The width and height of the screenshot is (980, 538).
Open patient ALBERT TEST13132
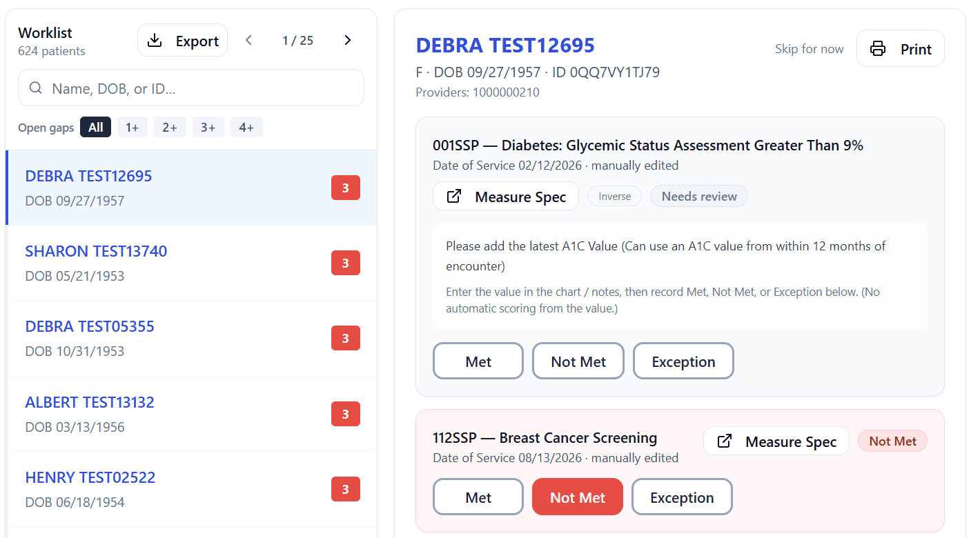tap(191, 414)
